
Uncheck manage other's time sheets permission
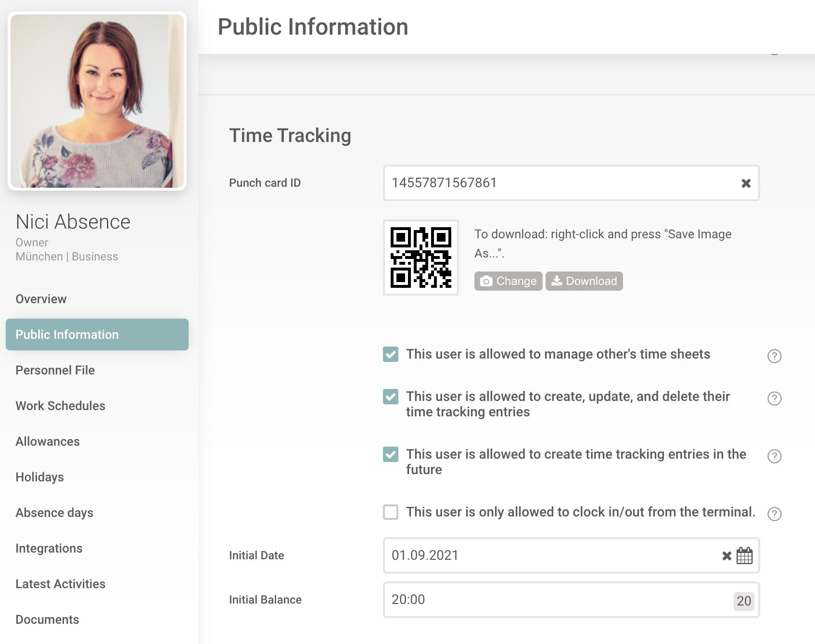391,354
